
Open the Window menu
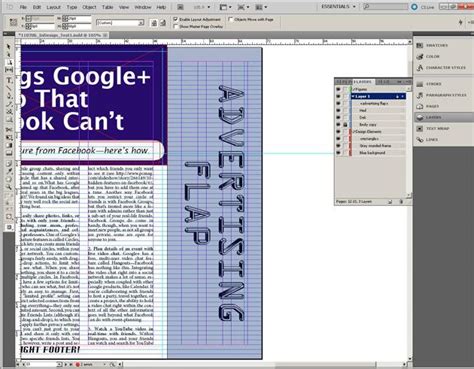coord(143,7)
